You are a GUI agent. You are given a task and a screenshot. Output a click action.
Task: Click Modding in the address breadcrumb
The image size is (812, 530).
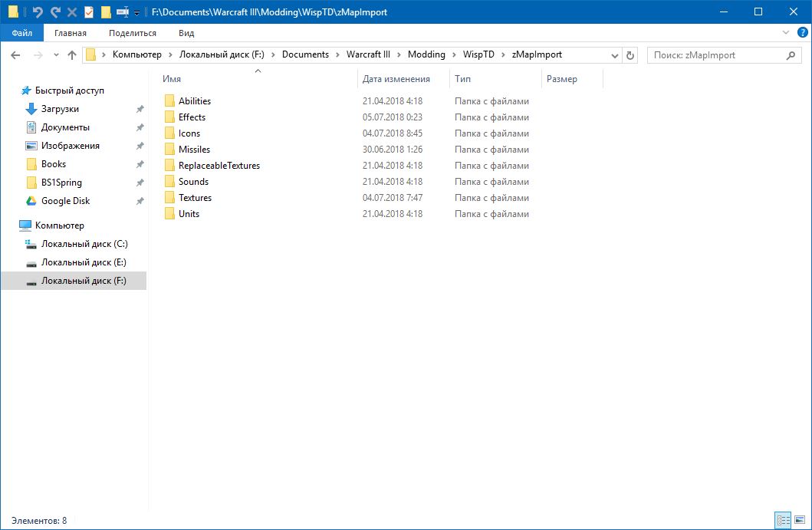point(427,54)
